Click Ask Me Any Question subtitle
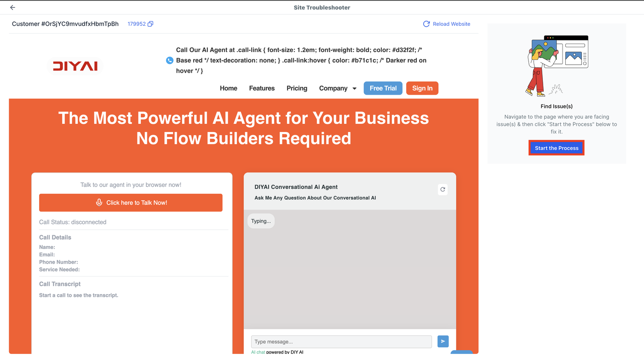Image resolution: width=644 pixels, height=358 pixels. click(x=315, y=198)
